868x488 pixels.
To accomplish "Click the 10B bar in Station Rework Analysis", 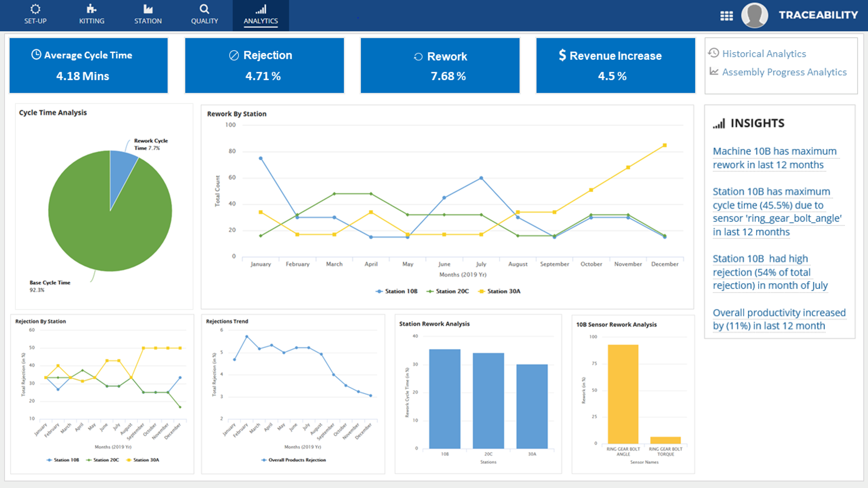I will tap(444, 399).
